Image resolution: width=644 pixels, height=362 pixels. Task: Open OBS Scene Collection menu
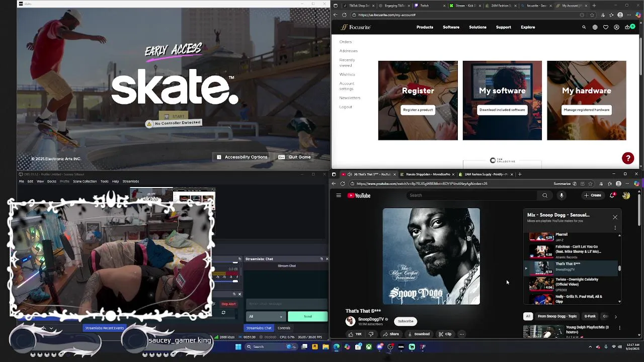coord(85,182)
